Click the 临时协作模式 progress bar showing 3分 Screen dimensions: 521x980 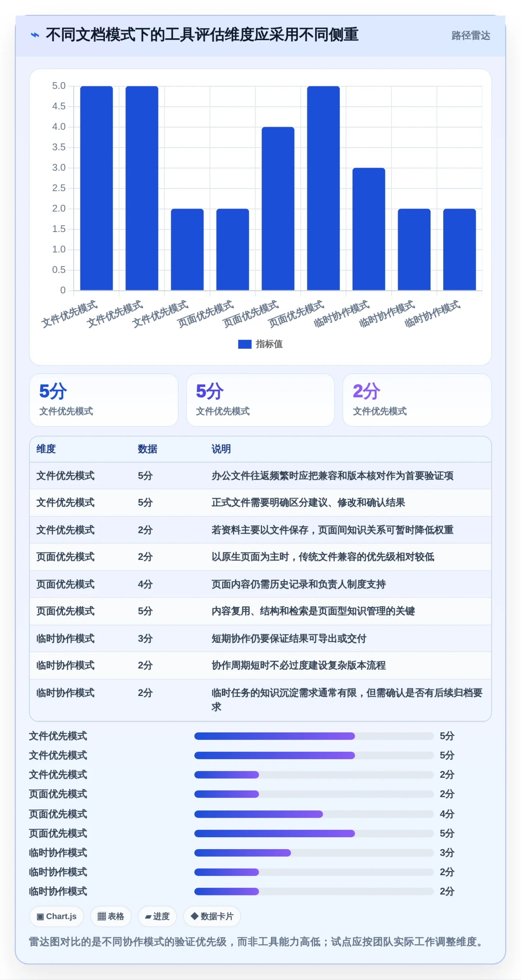click(x=314, y=853)
